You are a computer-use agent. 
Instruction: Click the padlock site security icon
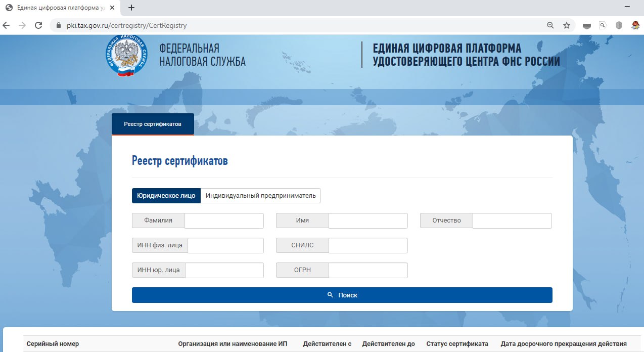coord(58,25)
